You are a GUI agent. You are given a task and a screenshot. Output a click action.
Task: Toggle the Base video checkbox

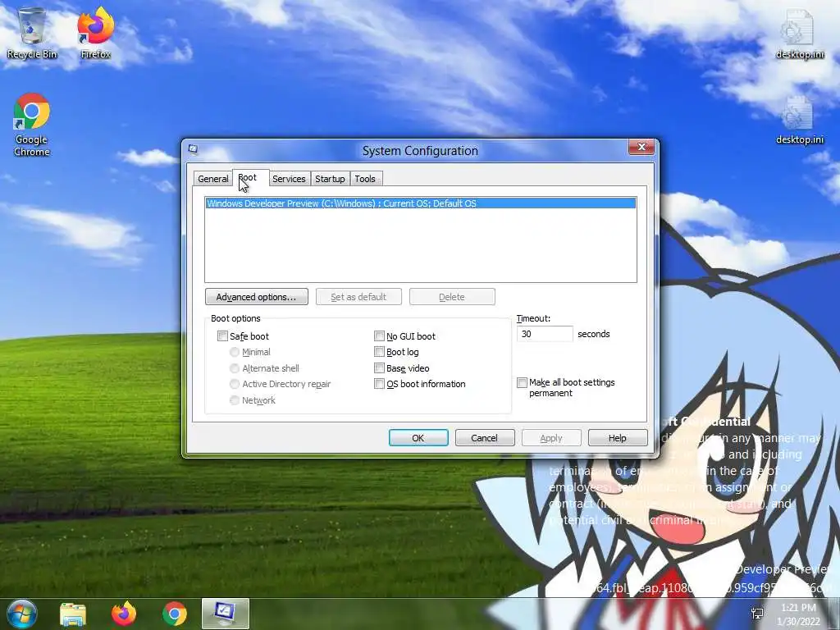pyautogui.click(x=379, y=368)
